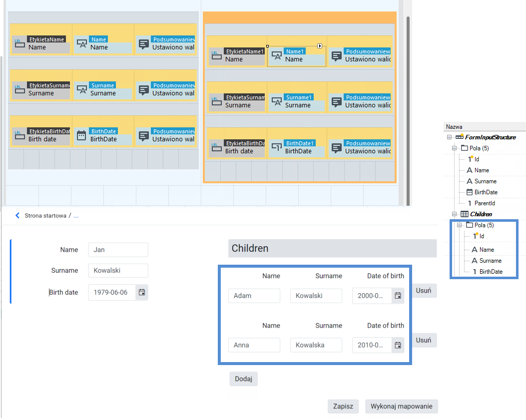526x420 pixels.
Task: Click the designer's vertical scrollbar
Action: (x=408, y=111)
